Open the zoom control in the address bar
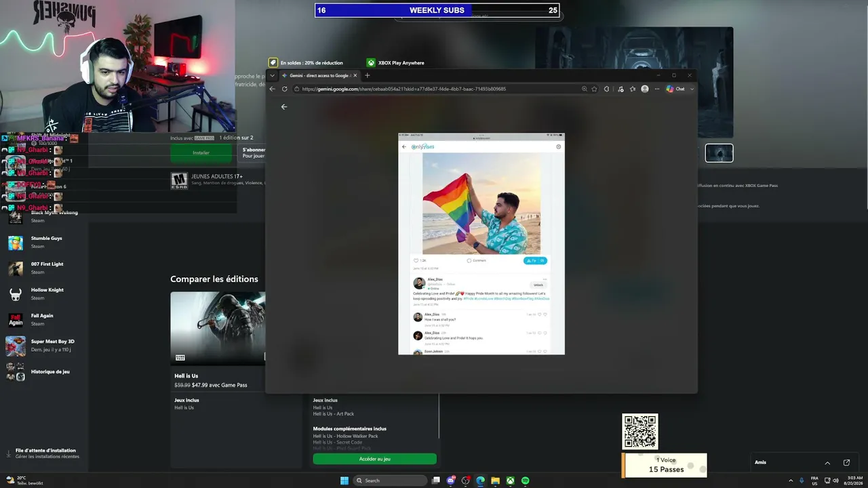The height and width of the screenshot is (488, 868). (585, 89)
